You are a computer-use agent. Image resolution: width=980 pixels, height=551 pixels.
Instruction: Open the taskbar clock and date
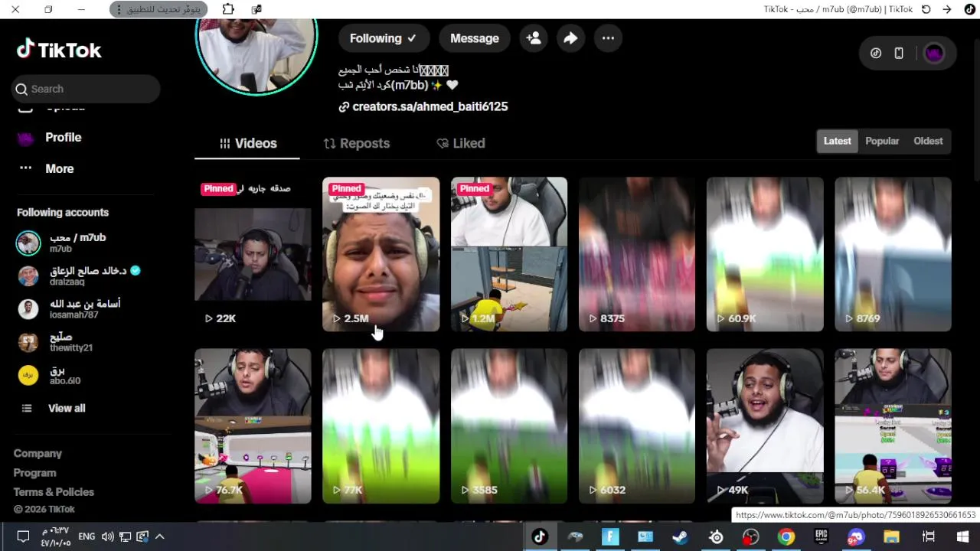[x=56, y=536]
